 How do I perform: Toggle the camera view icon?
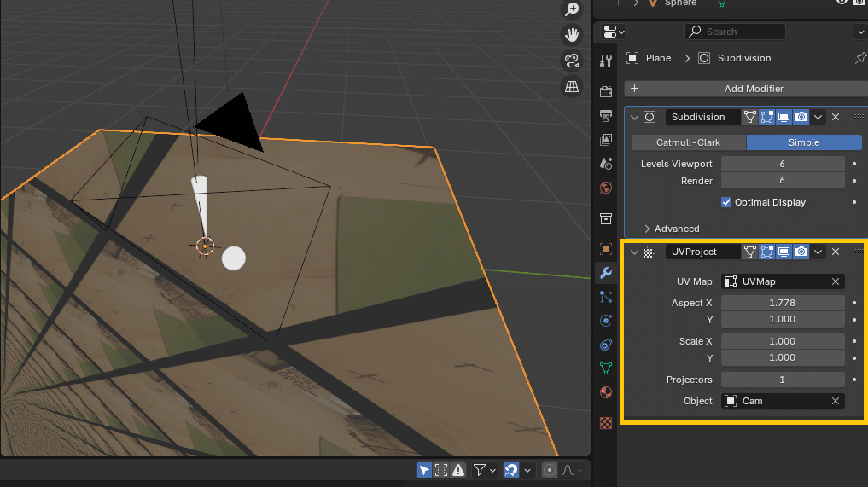coord(572,61)
